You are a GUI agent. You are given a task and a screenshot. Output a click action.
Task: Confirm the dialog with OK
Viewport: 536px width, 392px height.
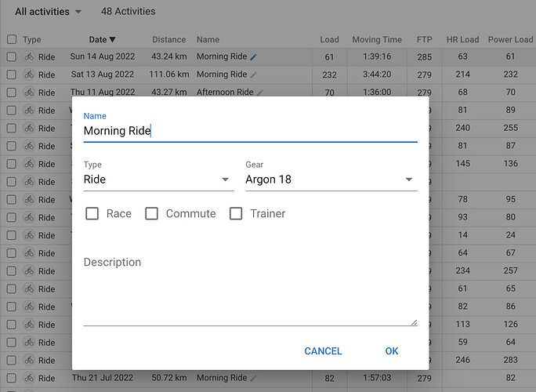(392, 351)
